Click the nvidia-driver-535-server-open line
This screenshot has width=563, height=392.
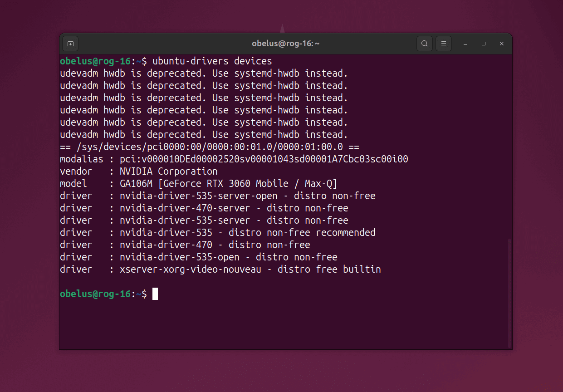click(x=218, y=196)
